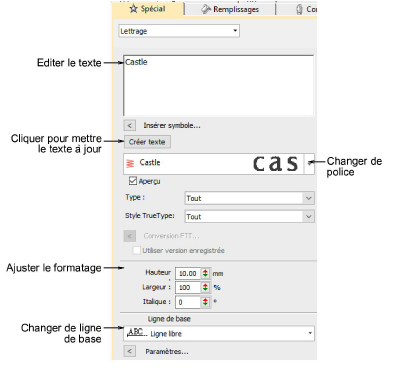
Task: Click the Largeur spinner arrows
Action: [205, 287]
